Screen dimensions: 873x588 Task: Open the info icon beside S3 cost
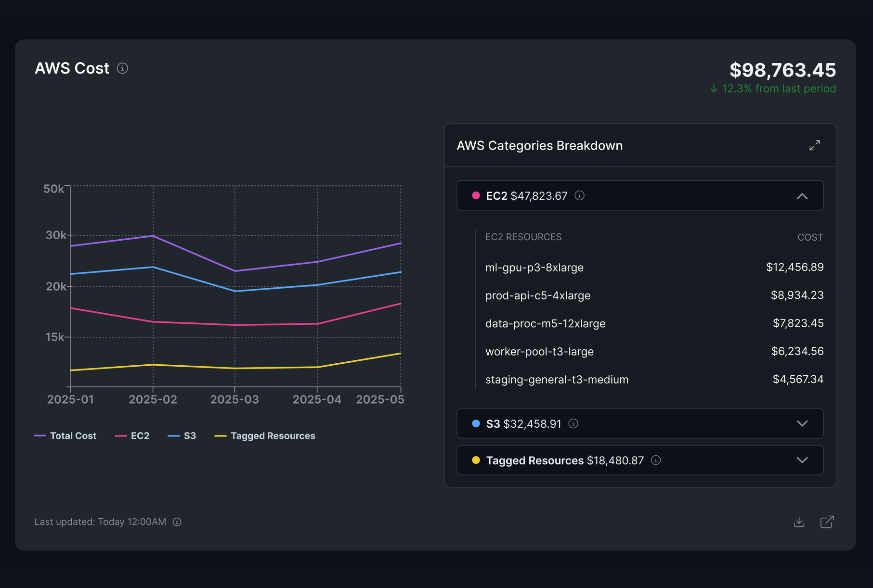(x=573, y=424)
